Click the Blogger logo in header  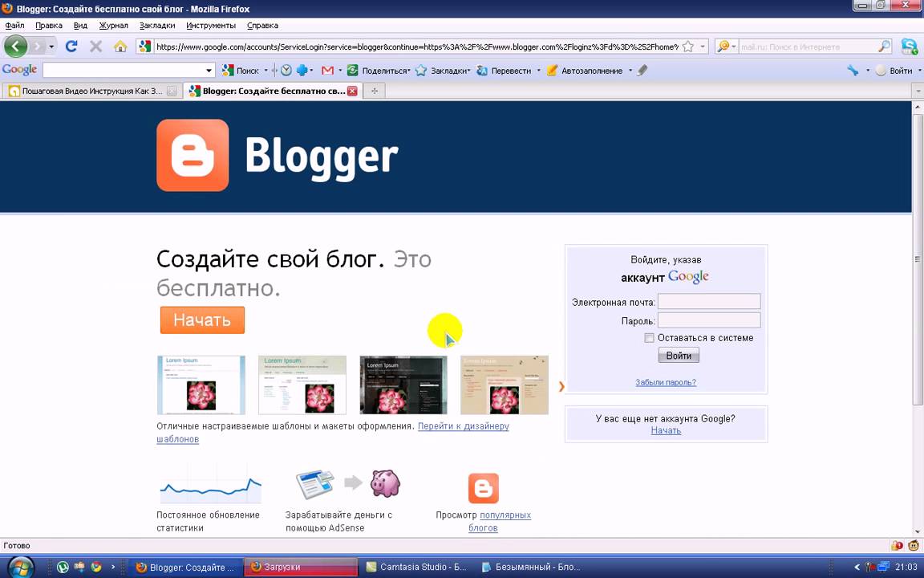[x=277, y=156]
